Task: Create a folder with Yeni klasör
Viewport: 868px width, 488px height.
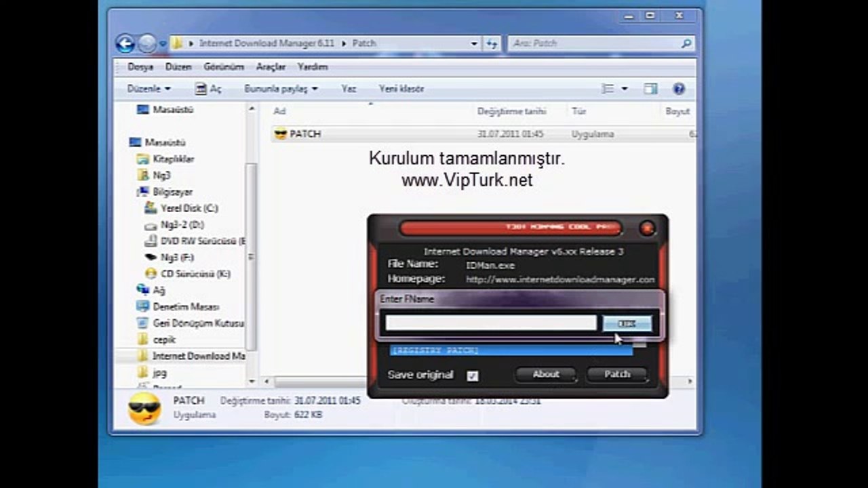Action: (x=401, y=89)
